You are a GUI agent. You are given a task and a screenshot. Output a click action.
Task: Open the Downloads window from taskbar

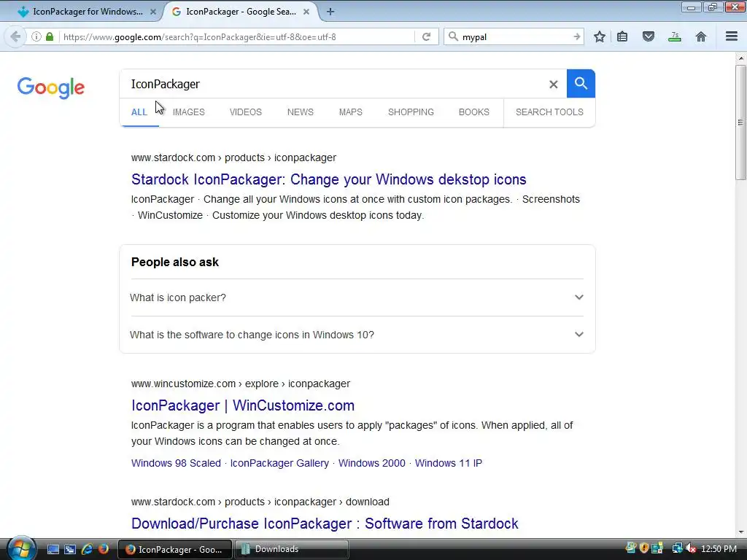[x=292, y=549]
